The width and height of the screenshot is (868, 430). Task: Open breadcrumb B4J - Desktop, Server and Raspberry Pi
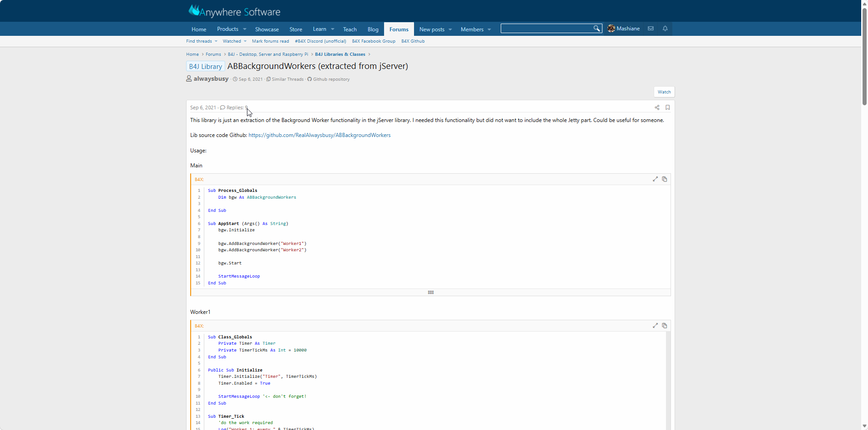tap(268, 54)
